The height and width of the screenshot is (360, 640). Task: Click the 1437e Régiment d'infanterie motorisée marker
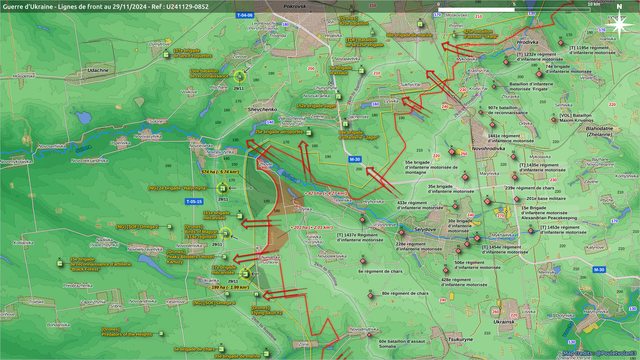pyautogui.click(x=362, y=220)
